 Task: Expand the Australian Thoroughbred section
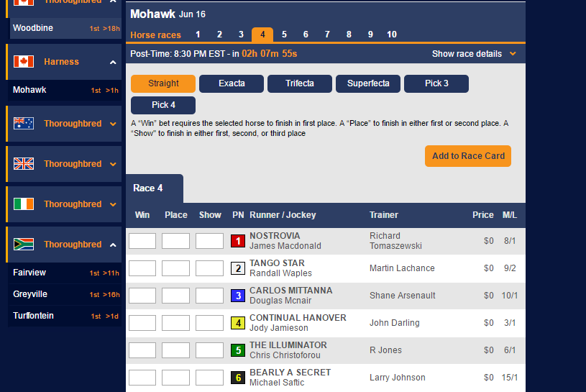(113, 124)
